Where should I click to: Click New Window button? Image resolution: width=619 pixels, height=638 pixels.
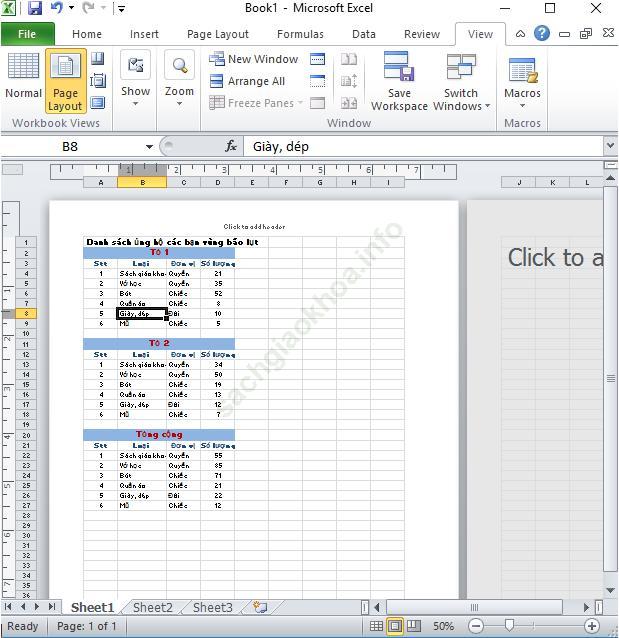[x=254, y=59]
